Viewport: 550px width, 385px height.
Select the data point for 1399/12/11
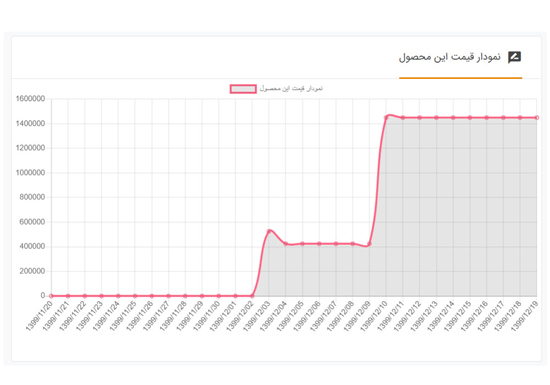(x=403, y=118)
